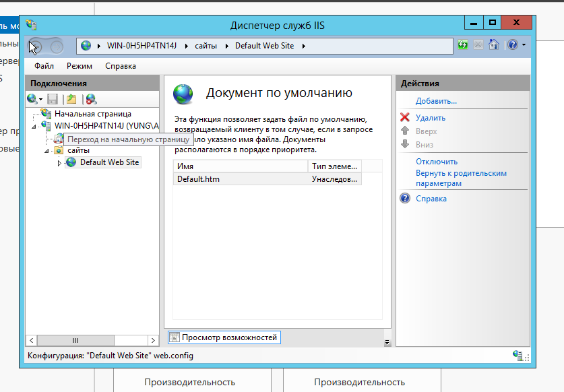Click Производительность in the left background tile
The height and width of the screenshot is (392, 564).
tap(189, 382)
